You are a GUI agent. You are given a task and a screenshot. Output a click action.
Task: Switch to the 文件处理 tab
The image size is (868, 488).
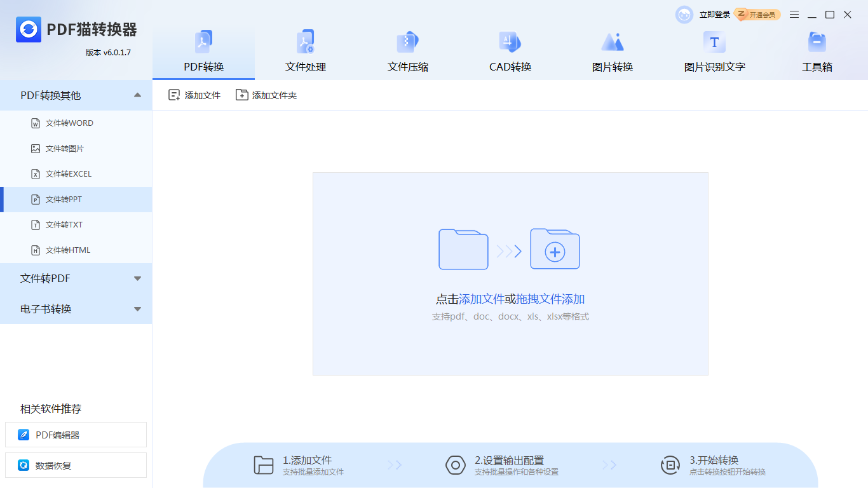click(x=306, y=53)
